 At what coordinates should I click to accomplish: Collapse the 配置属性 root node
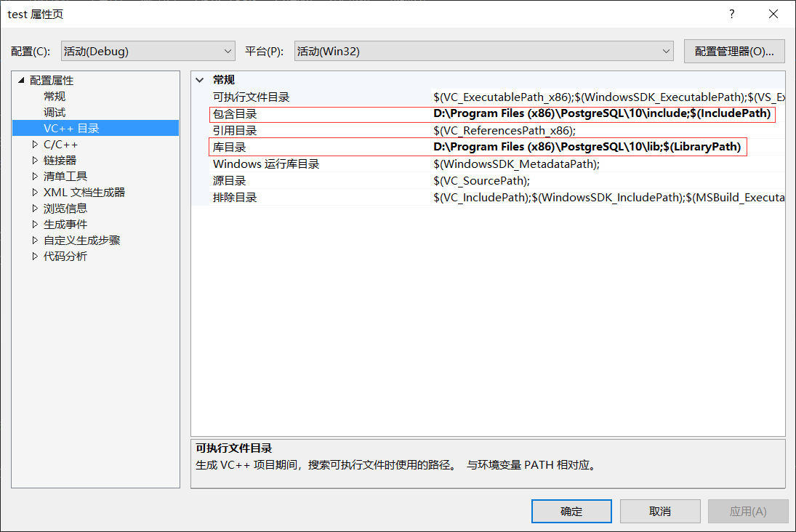click(x=20, y=80)
